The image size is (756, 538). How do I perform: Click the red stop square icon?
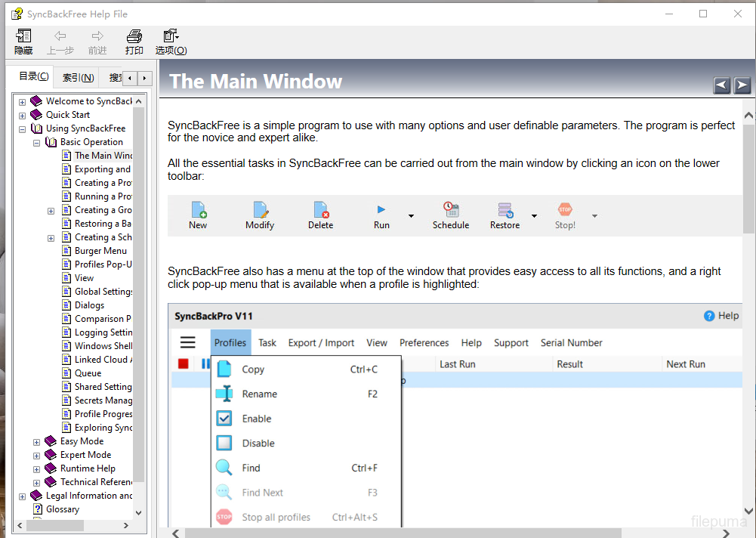click(184, 363)
